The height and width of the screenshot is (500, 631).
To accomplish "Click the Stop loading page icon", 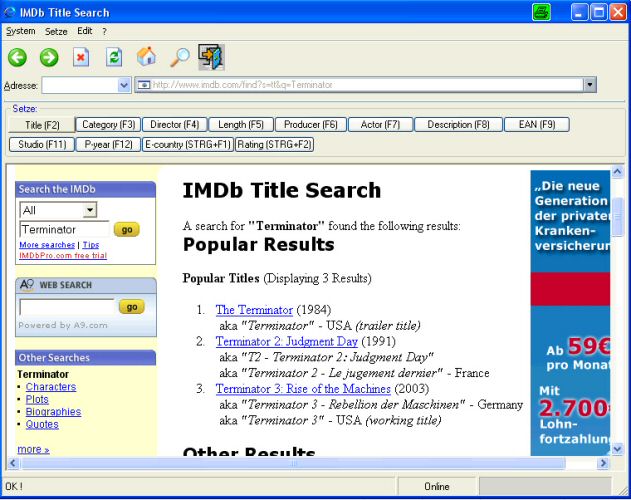I will [x=81, y=57].
